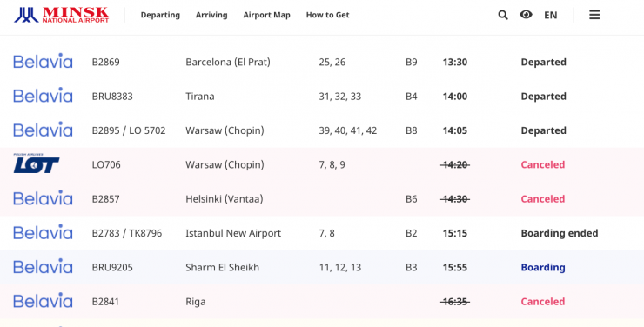Image resolution: width=644 pixels, height=327 pixels.
Task: Click the Boarding status for BRU9205
Action: (x=543, y=268)
